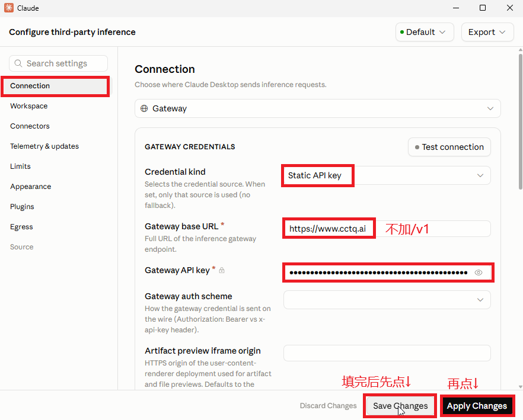Click Apply Changes
The height and width of the screenshot is (420, 523).
pos(477,406)
